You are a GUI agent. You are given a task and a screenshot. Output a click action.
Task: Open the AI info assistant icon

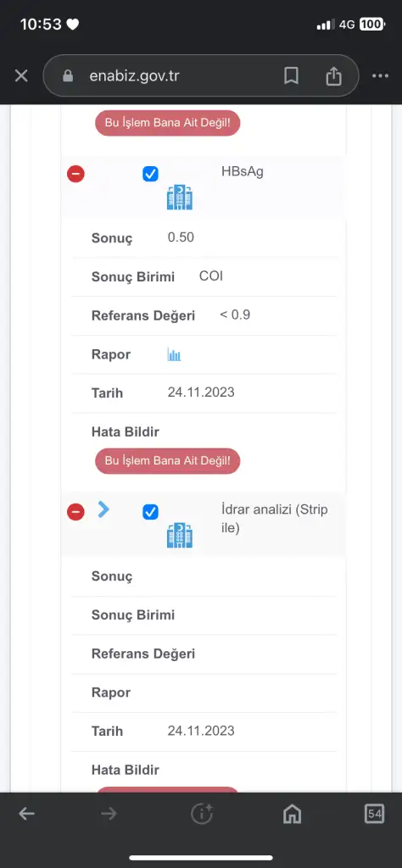[202, 813]
